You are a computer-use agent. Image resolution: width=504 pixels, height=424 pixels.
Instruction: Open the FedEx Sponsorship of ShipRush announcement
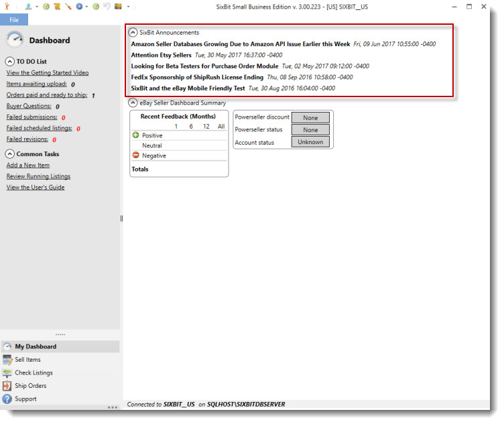click(x=197, y=77)
